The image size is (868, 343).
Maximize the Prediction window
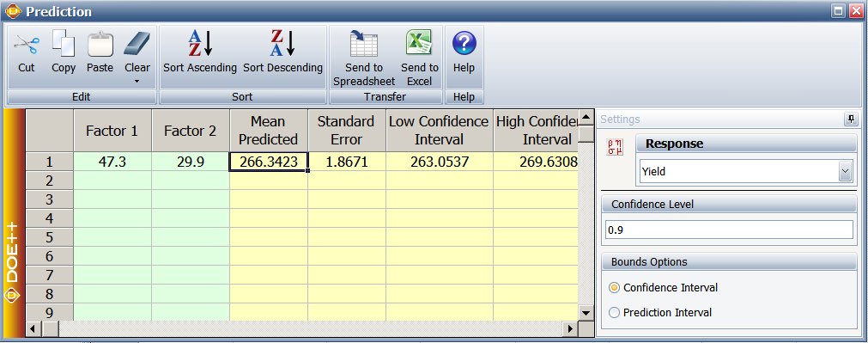click(839, 11)
